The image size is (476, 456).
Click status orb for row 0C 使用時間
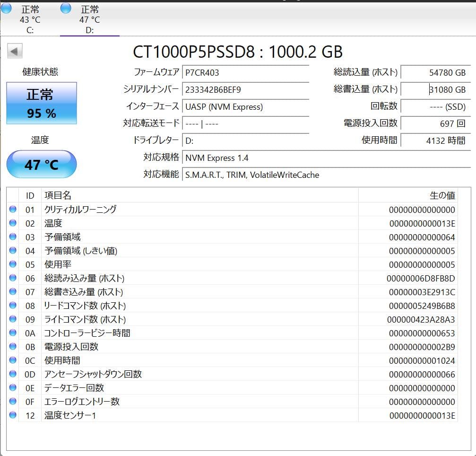pos(13,360)
